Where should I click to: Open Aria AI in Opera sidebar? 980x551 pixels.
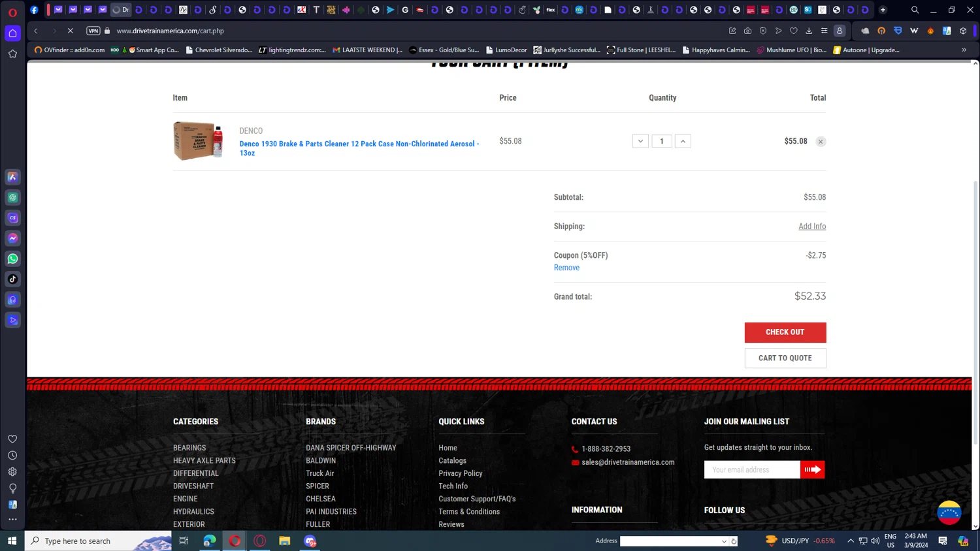point(12,177)
